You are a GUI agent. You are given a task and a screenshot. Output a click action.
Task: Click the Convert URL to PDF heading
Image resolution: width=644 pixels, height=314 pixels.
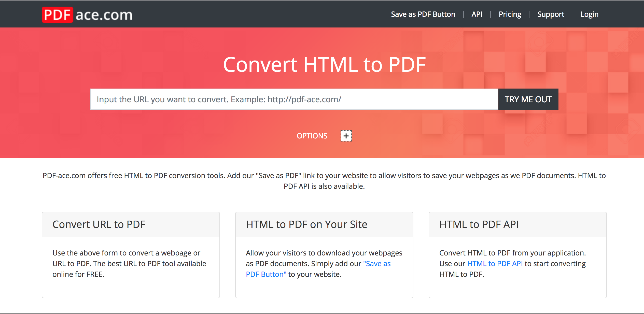pos(99,224)
